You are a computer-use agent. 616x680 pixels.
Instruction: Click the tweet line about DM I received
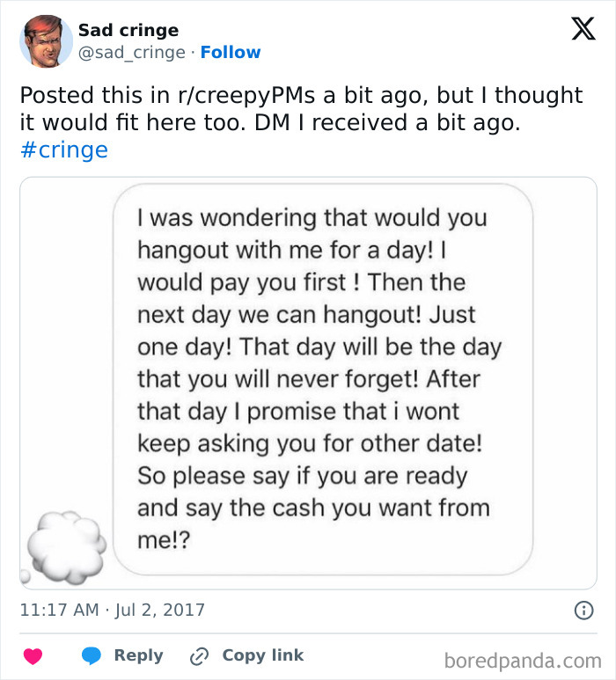point(270,123)
